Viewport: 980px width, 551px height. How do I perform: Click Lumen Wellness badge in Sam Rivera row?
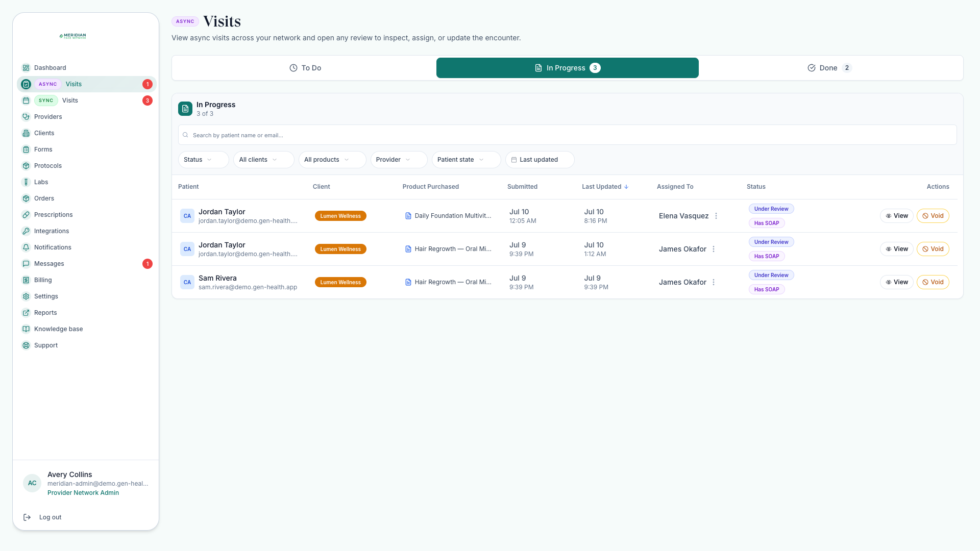click(340, 282)
